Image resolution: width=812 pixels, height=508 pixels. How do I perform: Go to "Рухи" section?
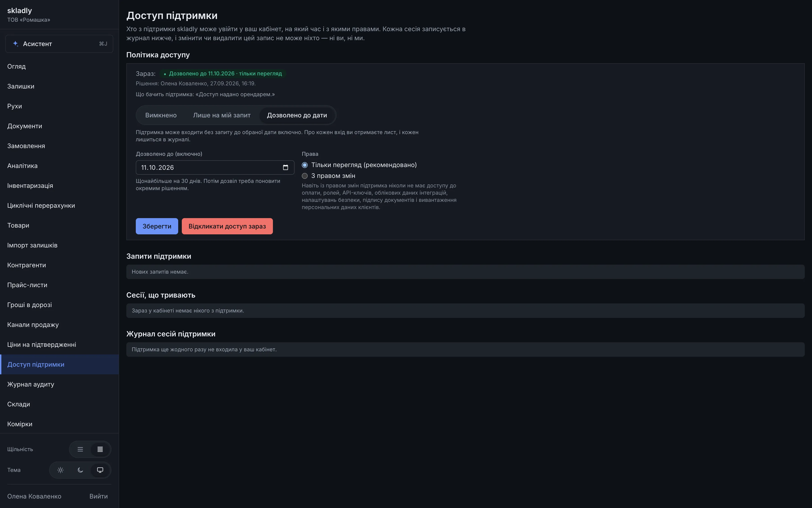tap(59, 106)
